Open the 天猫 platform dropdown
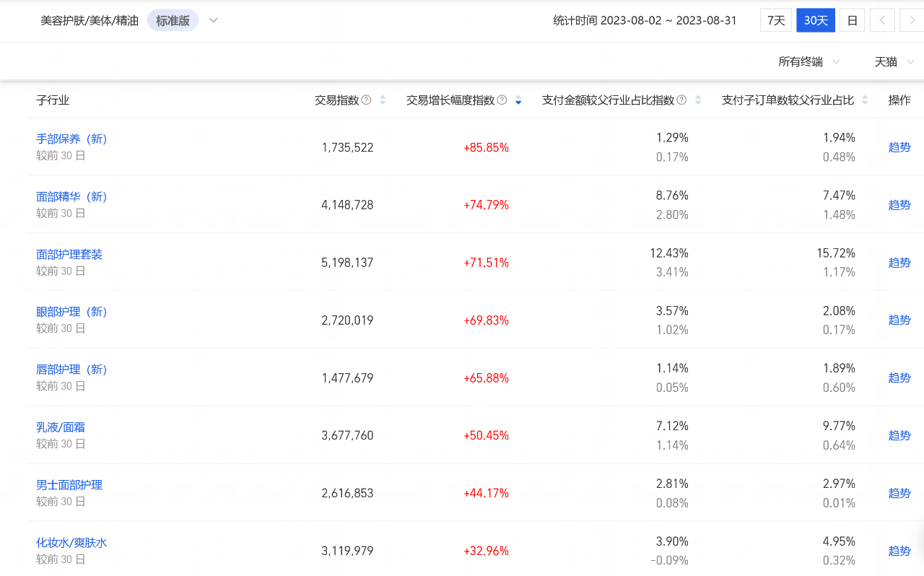Viewport: 924px width, 576px height. coord(894,62)
